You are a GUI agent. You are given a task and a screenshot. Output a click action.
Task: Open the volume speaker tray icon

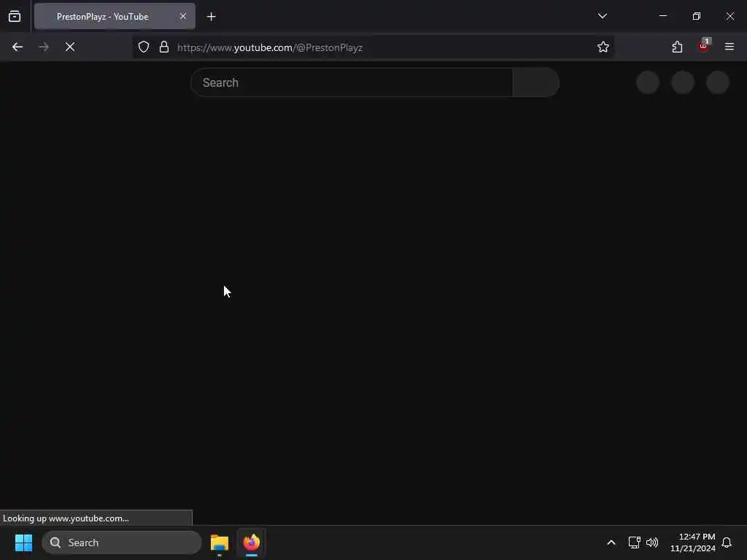pos(652,542)
